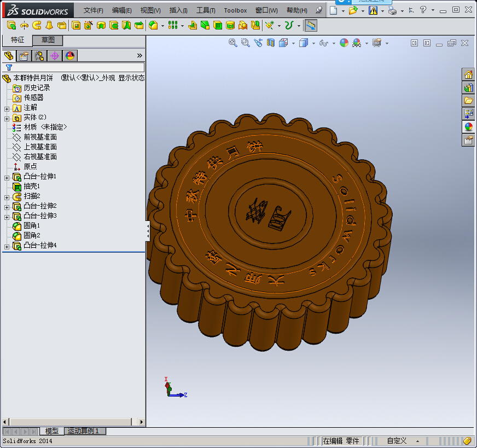
Task: Expand the 凸台-拉伸4 feature
Action: pos(7,247)
